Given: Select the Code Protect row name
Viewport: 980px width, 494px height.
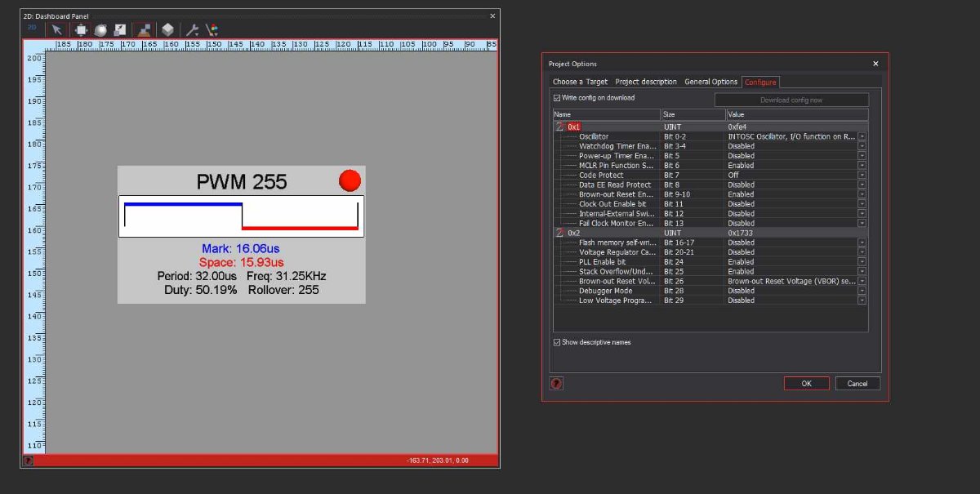Looking at the screenshot, I should 601,175.
